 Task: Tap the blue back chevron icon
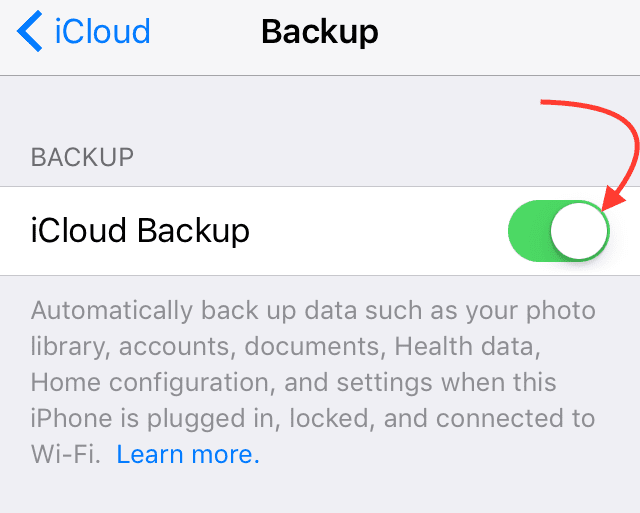click(29, 31)
